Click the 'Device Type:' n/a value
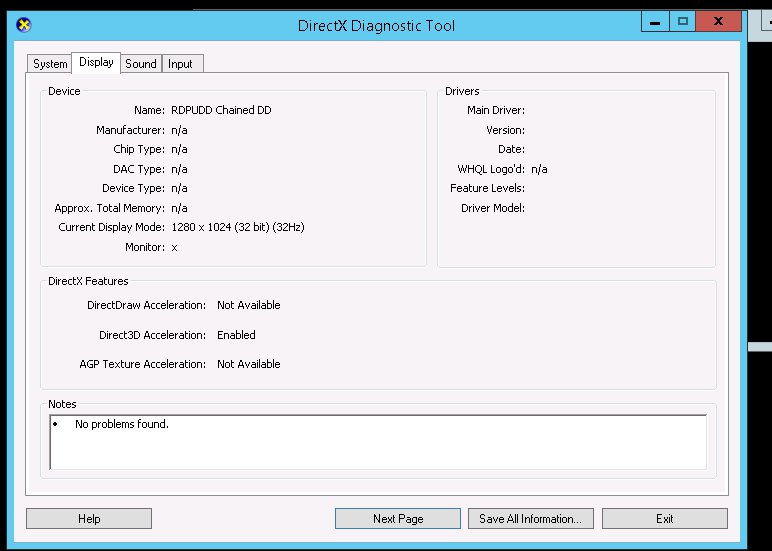 179,188
